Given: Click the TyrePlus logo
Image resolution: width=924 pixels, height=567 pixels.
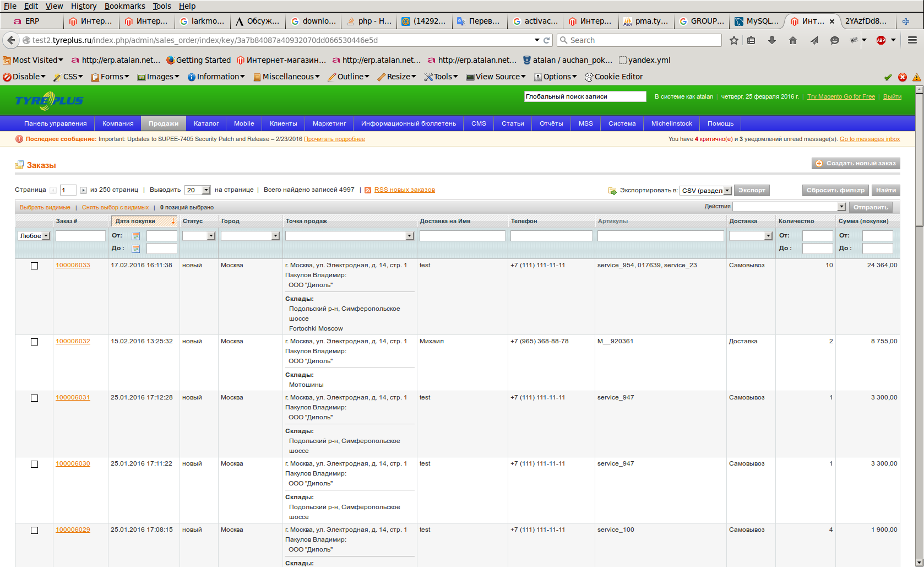Looking at the screenshot, I should tap(49, 101).
